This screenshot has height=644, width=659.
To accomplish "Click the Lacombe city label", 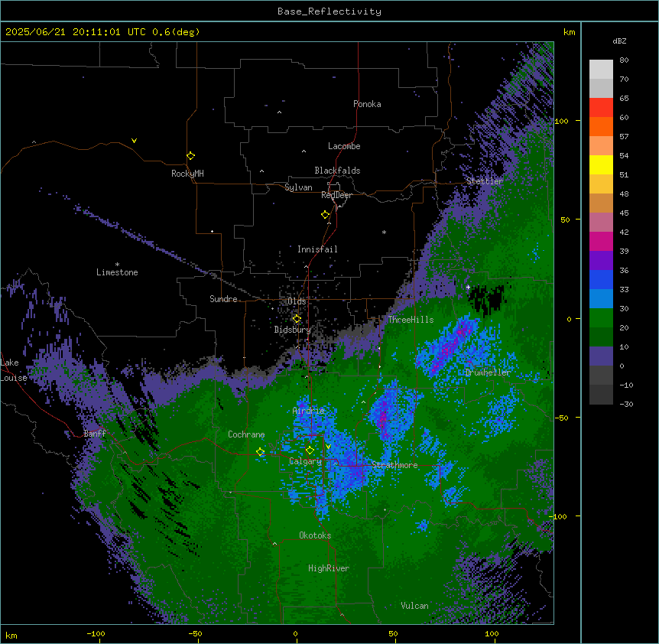I will coord(344,146).
